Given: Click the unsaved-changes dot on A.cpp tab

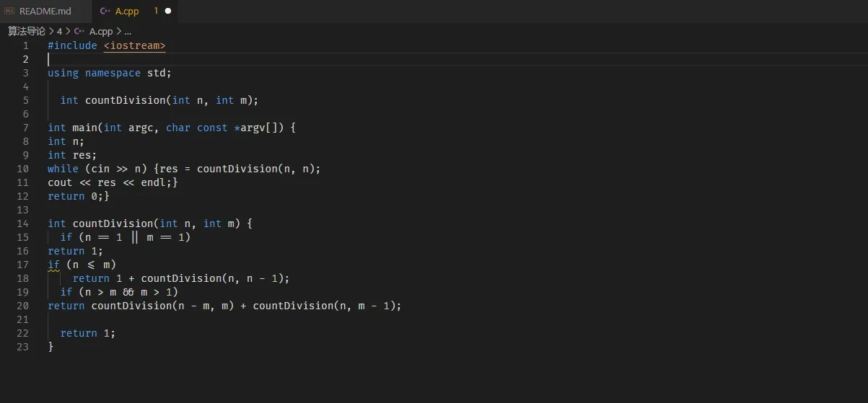Looking at the screenshot, I should pos(168,12).
